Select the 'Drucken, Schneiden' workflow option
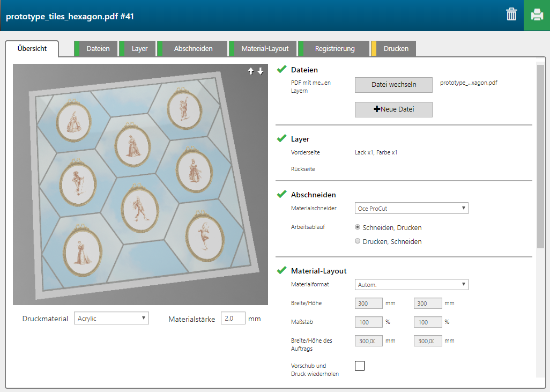 [x=358, y=241]
